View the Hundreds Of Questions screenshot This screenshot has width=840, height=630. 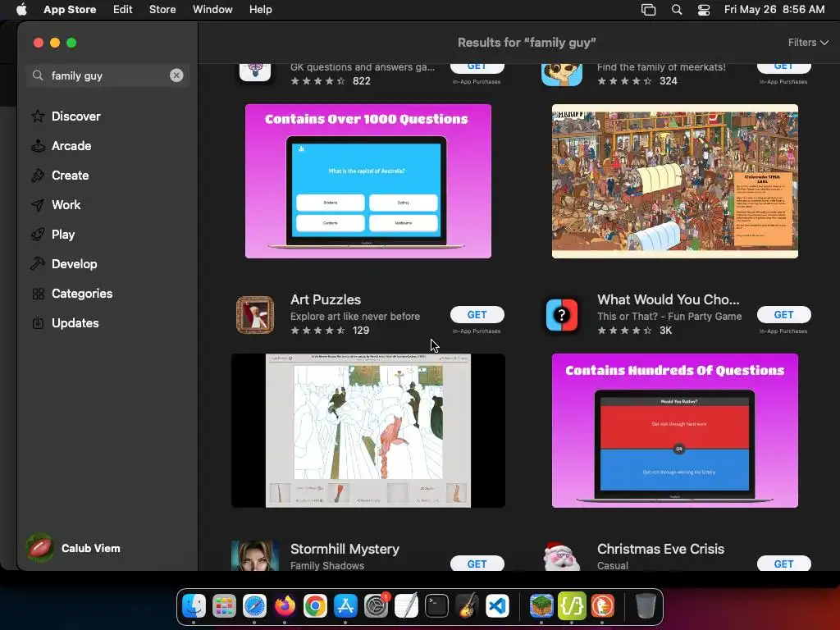point(675,430)
